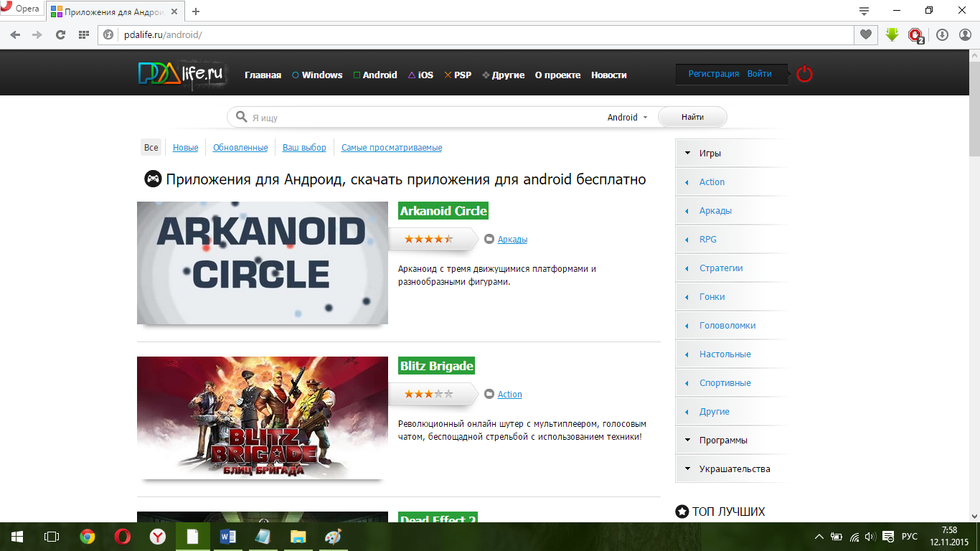Switch to the Новые tab
This screenshot has width=980, height=551.
pos(185,148)
